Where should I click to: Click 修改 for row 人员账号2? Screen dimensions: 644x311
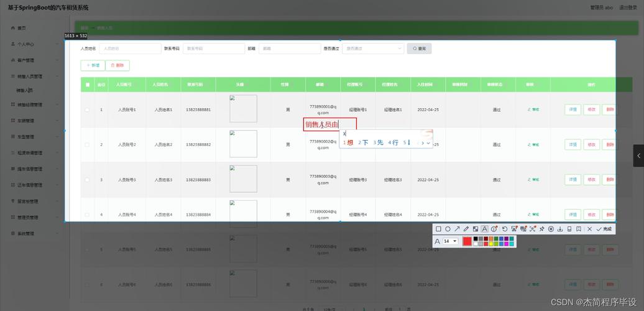[591, 144]
